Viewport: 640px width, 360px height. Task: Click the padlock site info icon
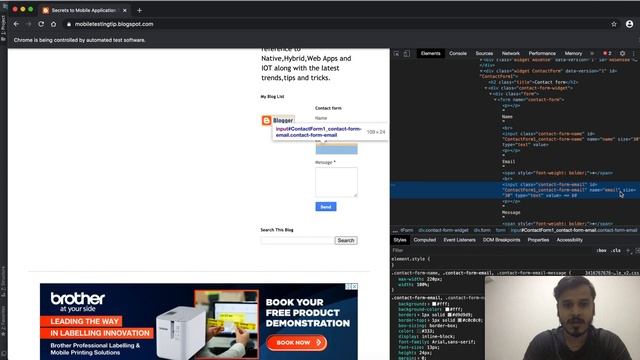tap(69, 24)
